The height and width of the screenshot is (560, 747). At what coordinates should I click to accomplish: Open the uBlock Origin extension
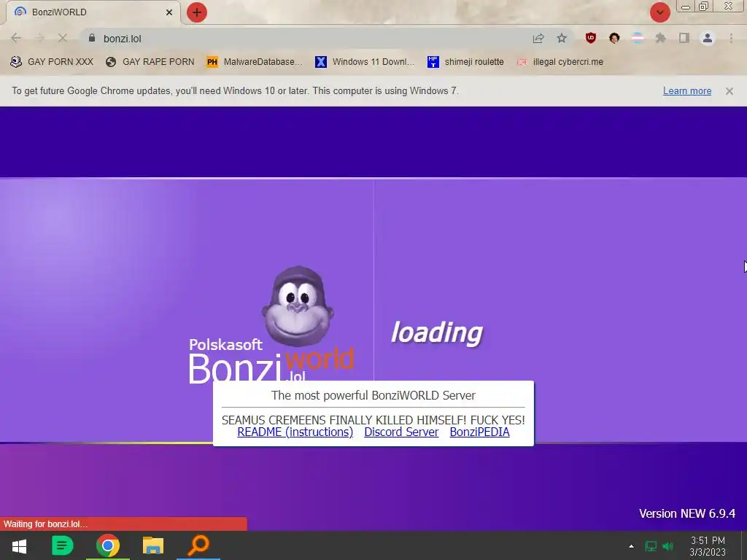click(591, 38)
